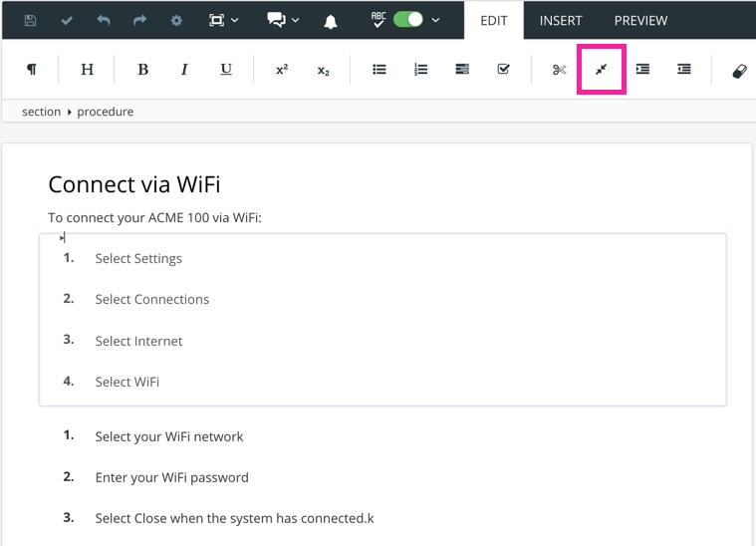Viewport: 756px width, 546px height.
Task: Click 'Select Close when the system' step
Action: coord(234,518)
